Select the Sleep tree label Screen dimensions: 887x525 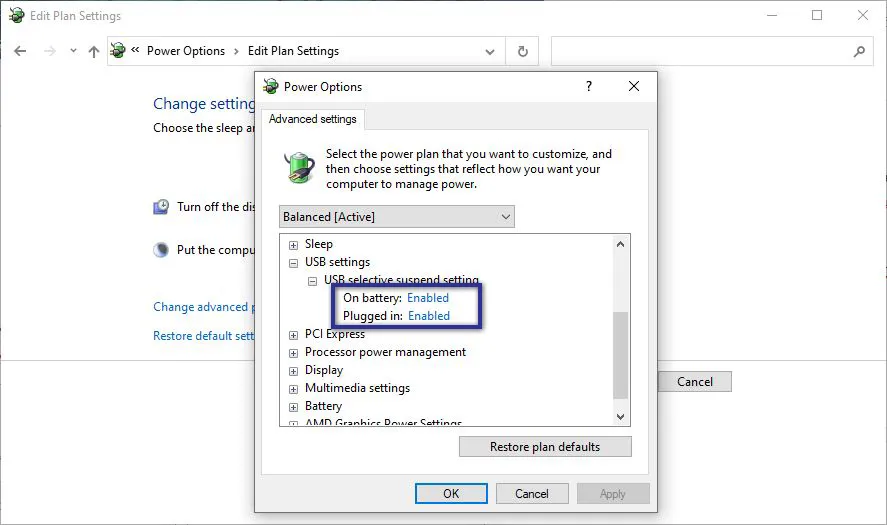318,244
